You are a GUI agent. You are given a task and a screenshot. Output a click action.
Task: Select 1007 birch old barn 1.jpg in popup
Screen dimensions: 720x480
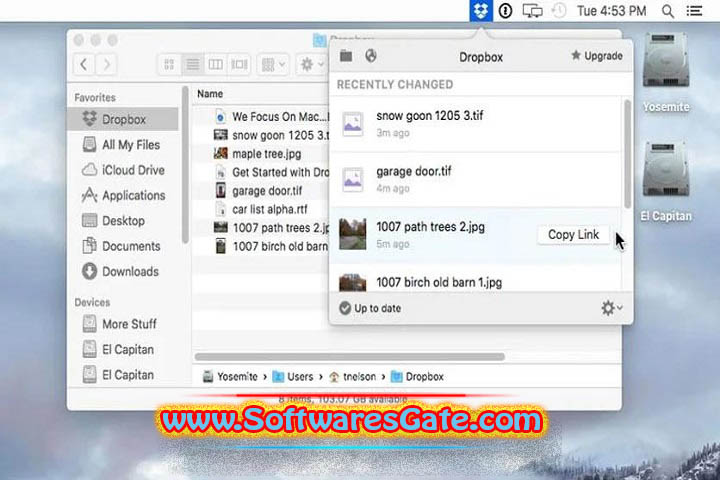[x=476, y=278]
